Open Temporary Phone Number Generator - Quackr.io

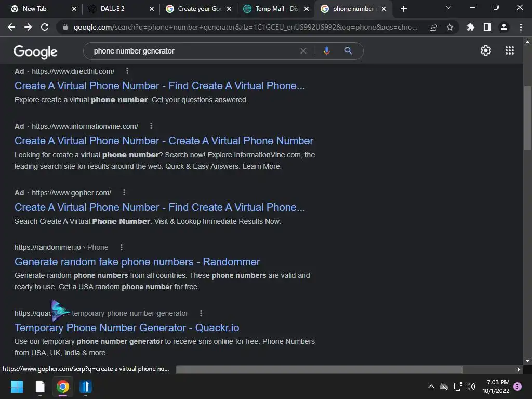click(127, 328)
